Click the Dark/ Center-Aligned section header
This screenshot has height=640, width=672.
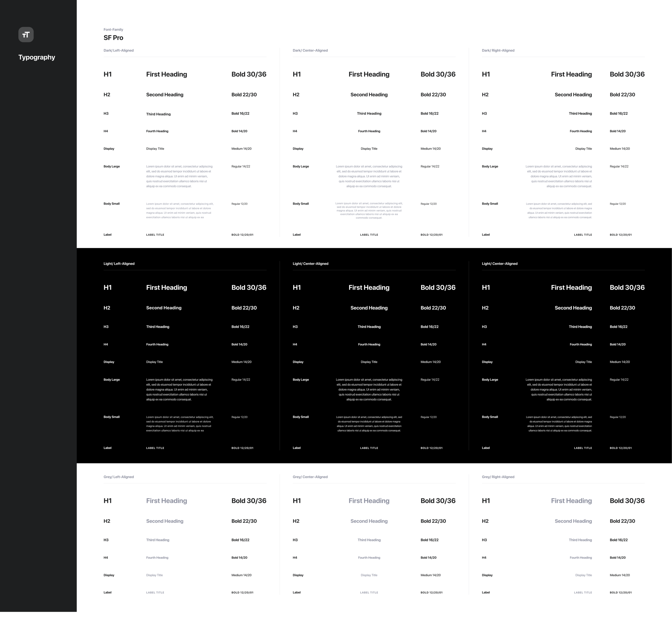[310, 51]
